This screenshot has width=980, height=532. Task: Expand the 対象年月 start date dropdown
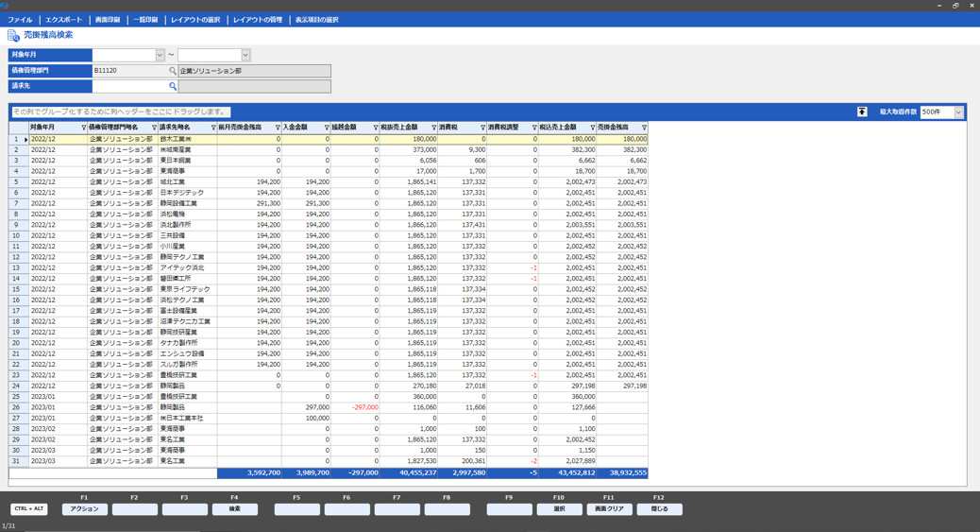[160, 55]
